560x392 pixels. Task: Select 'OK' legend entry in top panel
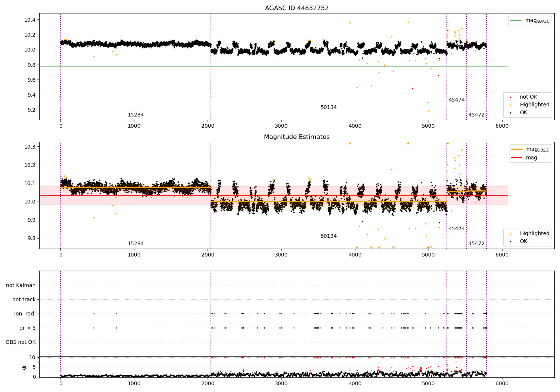pos(523,113)
